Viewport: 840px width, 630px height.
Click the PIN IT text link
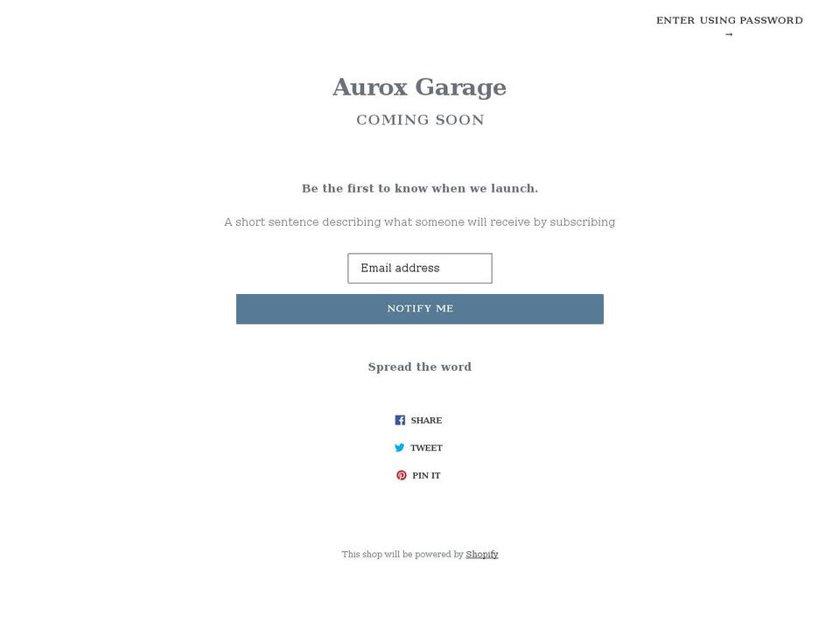pos(426,476)
